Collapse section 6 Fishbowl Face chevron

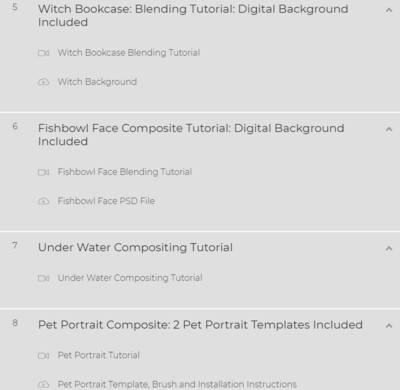coord(389,129)
